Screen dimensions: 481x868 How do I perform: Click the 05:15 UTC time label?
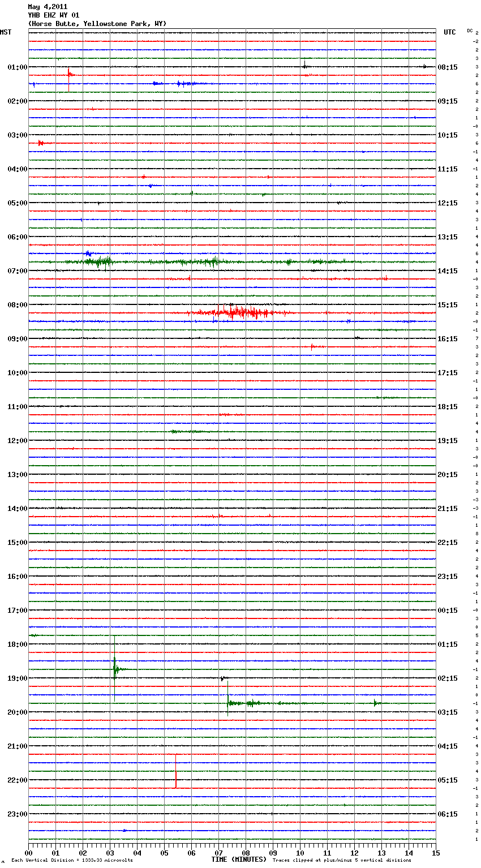point(448,780)
